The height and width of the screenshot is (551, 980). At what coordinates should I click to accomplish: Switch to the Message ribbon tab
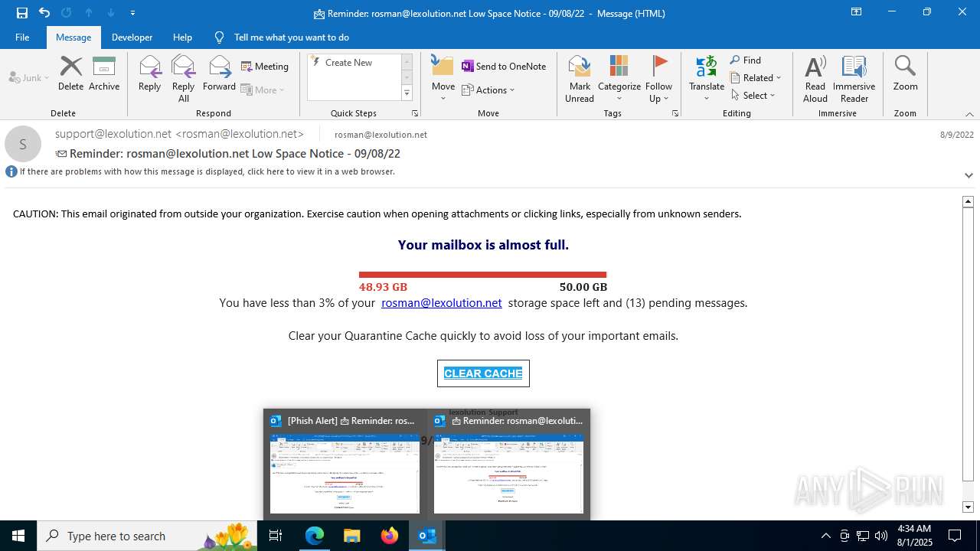pyautogui.click(x=73, y=37)
